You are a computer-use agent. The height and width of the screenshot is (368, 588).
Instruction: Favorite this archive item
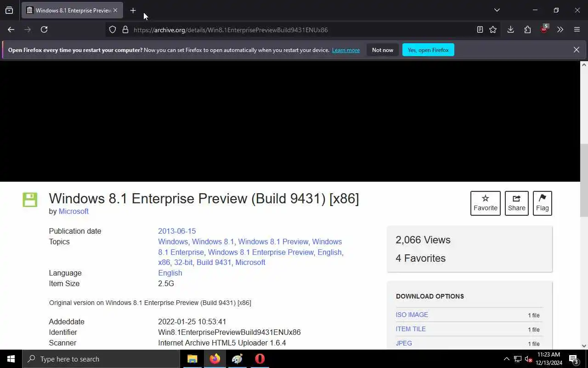coord(486,203)
